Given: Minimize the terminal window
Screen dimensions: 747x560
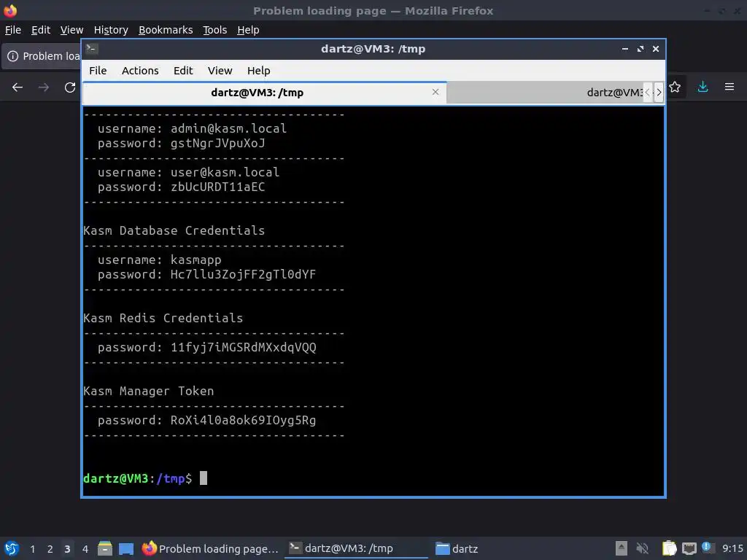Looking at the screenshot, I should click(x=625, y=49).
